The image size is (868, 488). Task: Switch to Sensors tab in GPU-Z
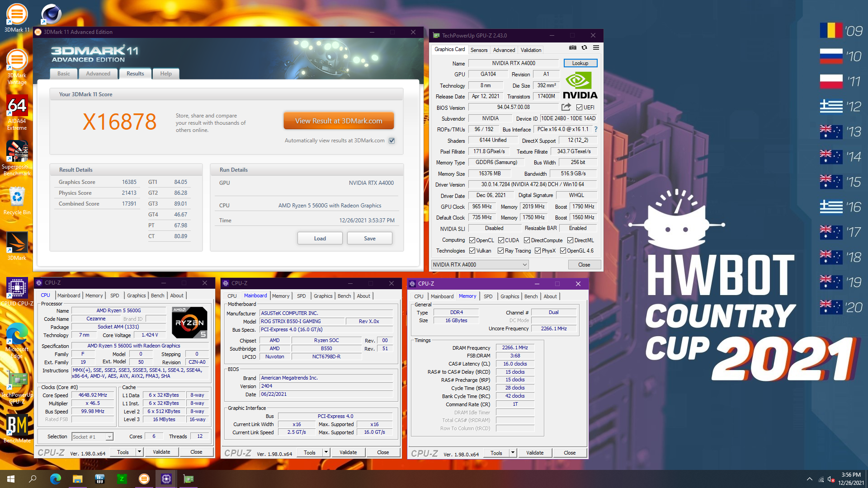[479, 50]
